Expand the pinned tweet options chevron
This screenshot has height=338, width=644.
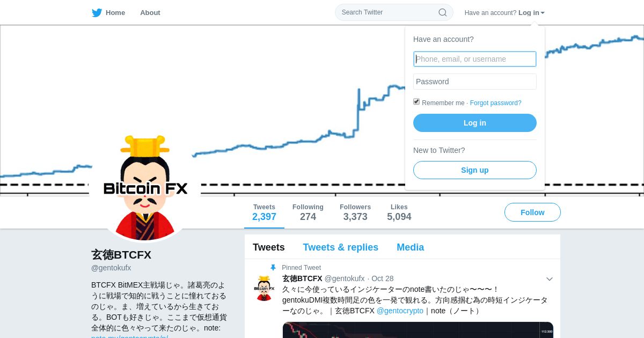click(x=550, y=279)
